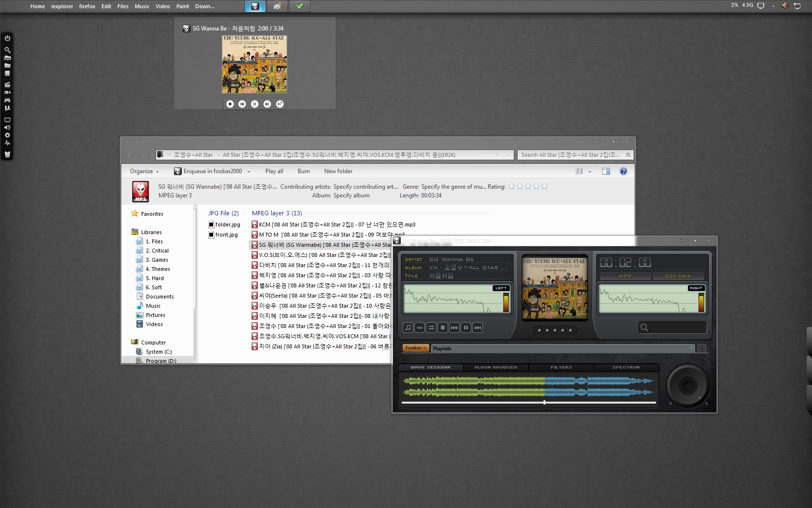812x508 pixels.
Task: Play random track in desktop widget
Action: pyautogui.click(x=280, y=104)
